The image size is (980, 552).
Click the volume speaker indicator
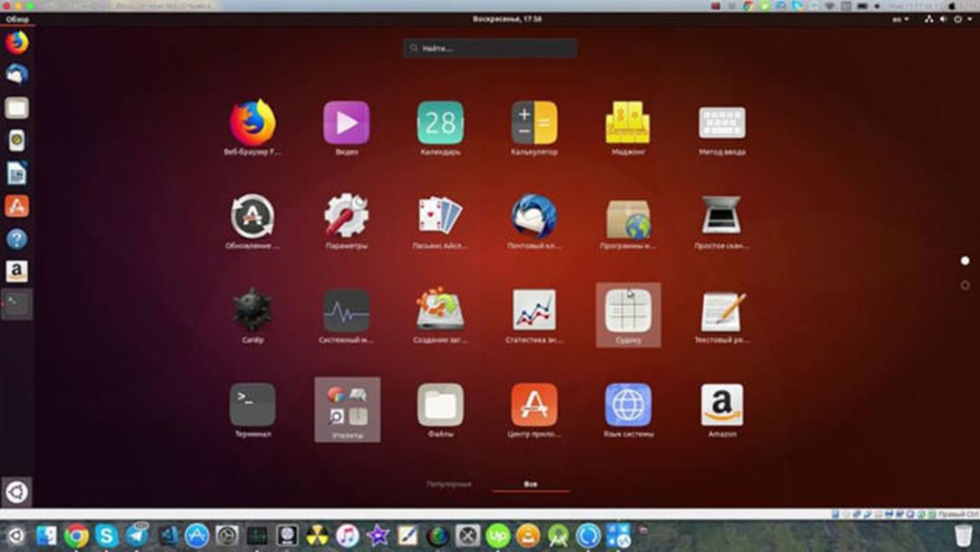point(943,19)
